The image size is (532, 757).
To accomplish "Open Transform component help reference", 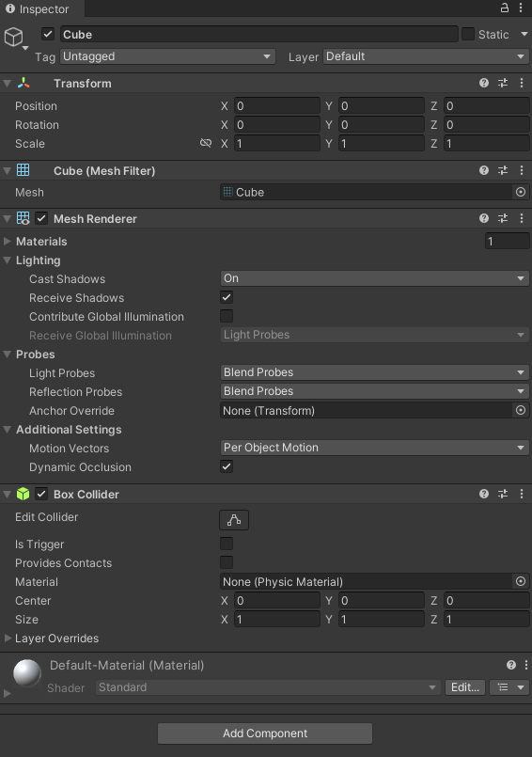I will [x=484, y=83].
